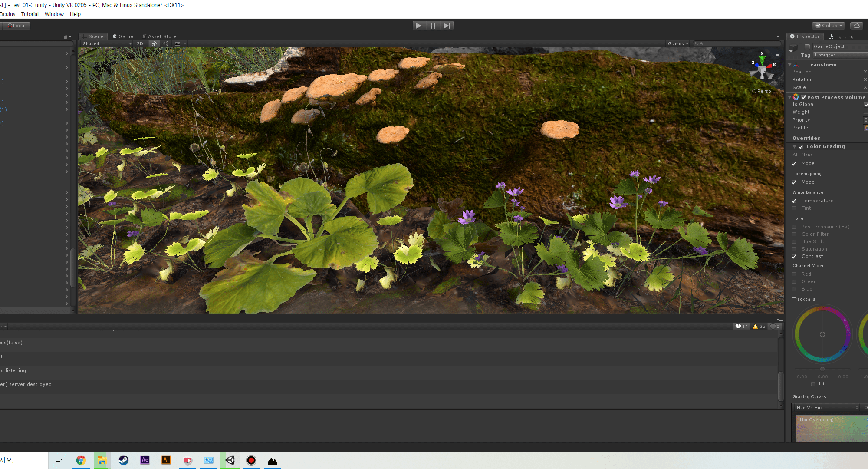868x469 pixels.
Task: Toggle the GameObject active checkbox
Action: click(x=807, y=46)
